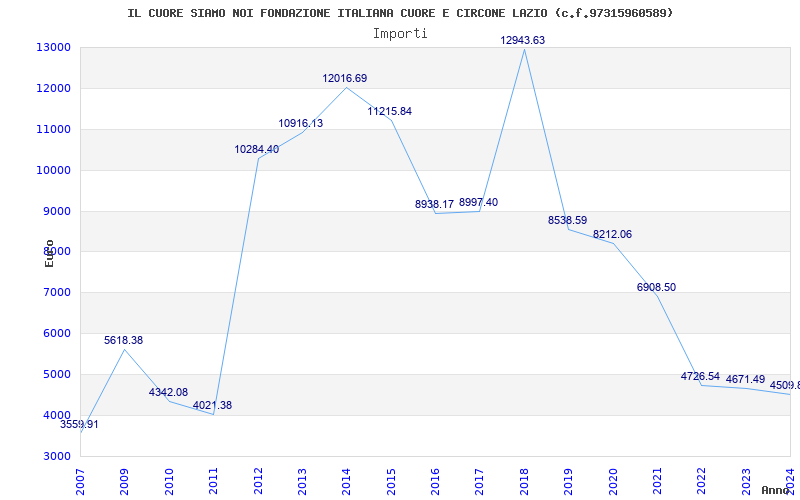The height and width of the screenshot is (500, 800).
Task: Select the y-axis tick 6000
Action: click(57, 333)
